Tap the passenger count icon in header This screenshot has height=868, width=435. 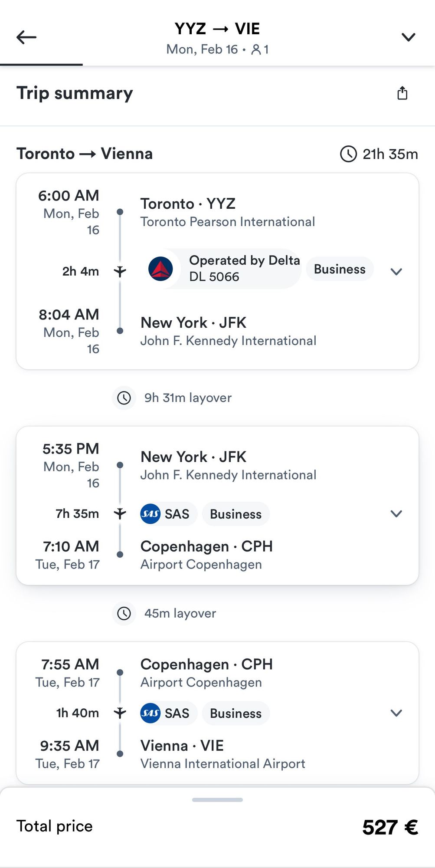pyautogui.click(x=256, y=49)
